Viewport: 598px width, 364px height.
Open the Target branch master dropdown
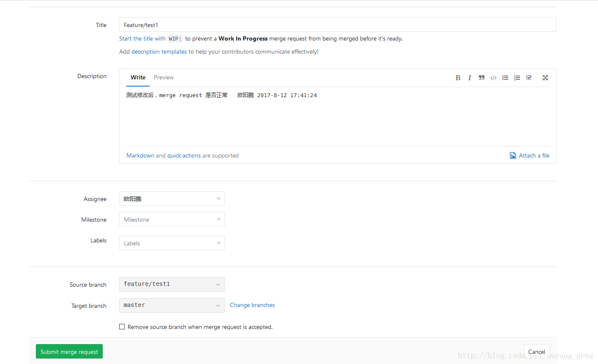pos(172,305)
